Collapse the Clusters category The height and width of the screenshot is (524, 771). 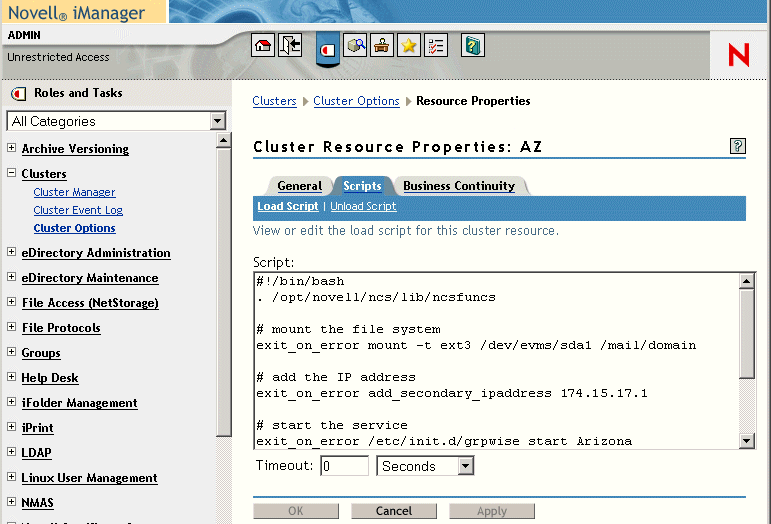pos(12,174)
